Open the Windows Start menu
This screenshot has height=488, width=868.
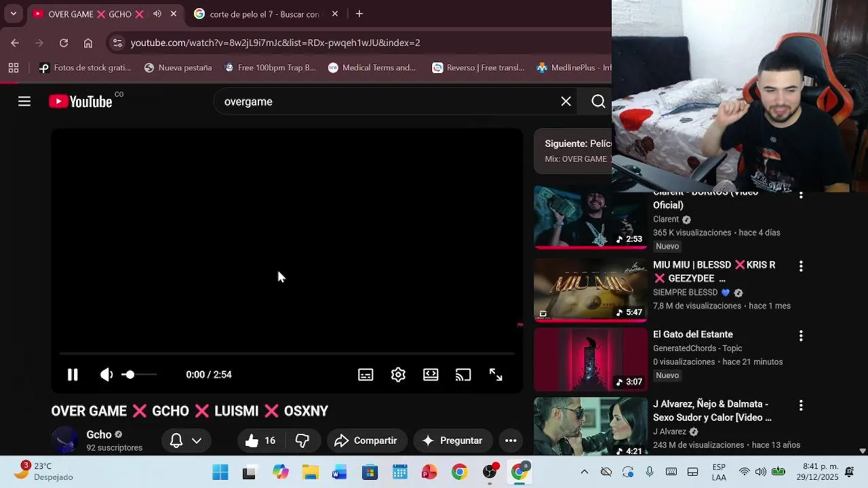tap(220, 472)
